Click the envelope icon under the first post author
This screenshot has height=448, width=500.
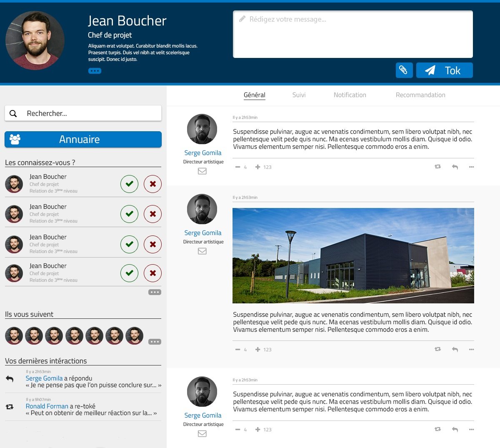202,171
